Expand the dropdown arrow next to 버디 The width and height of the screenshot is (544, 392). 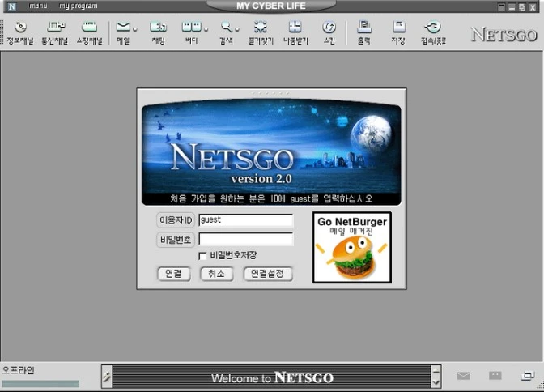click(x=206, y=29)
